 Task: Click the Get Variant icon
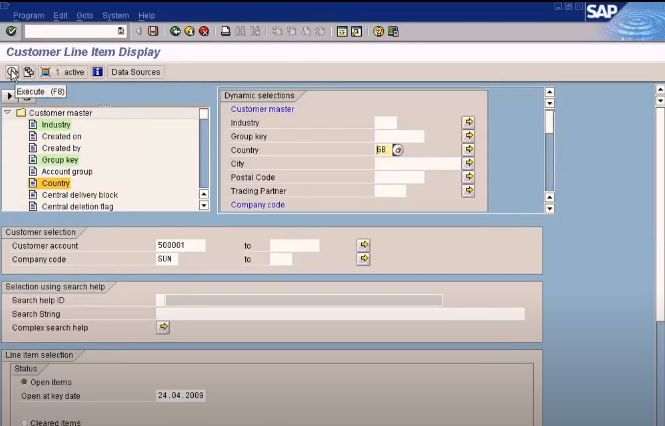(x=28, y=72)
